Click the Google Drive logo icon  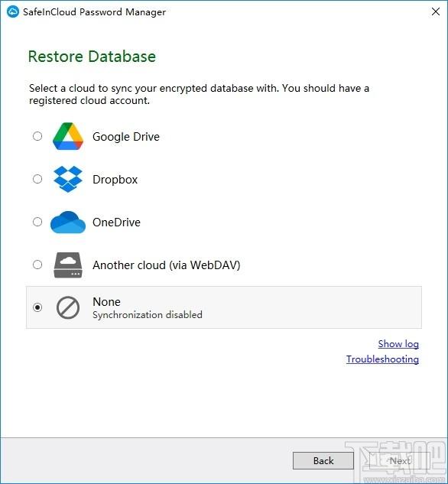coord(68,136)
